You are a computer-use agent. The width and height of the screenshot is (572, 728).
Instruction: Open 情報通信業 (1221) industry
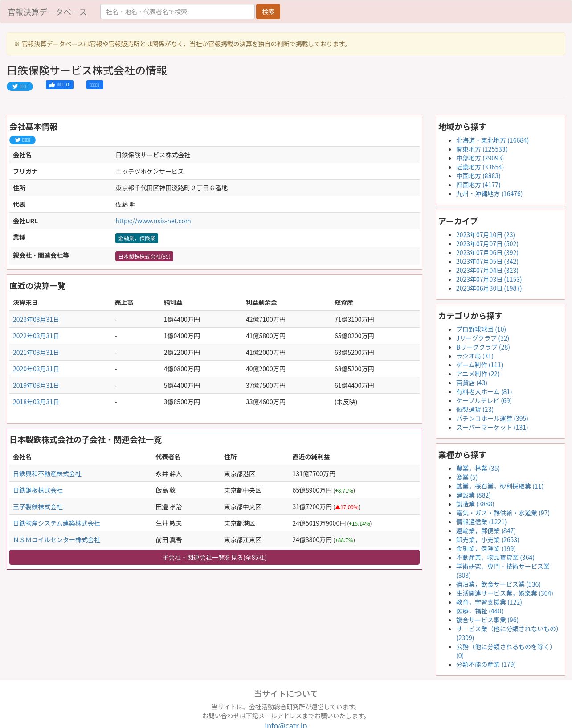(481, 522)
